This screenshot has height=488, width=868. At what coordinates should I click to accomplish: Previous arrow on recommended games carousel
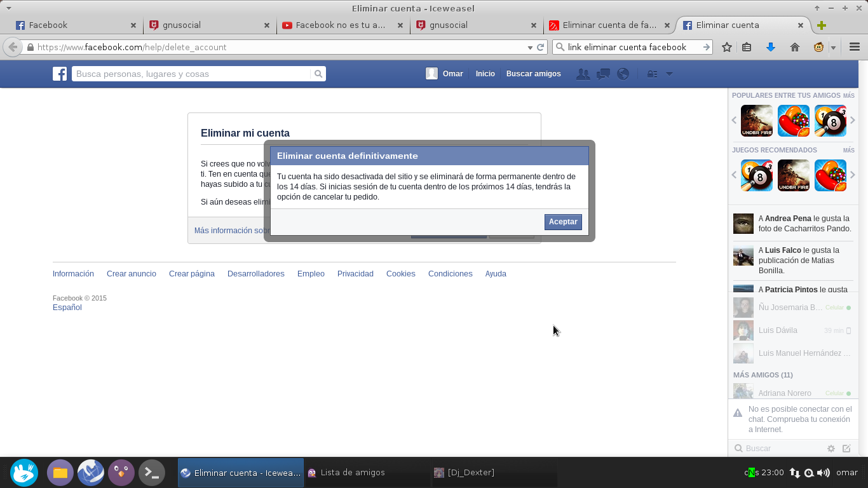coord(735,175)
